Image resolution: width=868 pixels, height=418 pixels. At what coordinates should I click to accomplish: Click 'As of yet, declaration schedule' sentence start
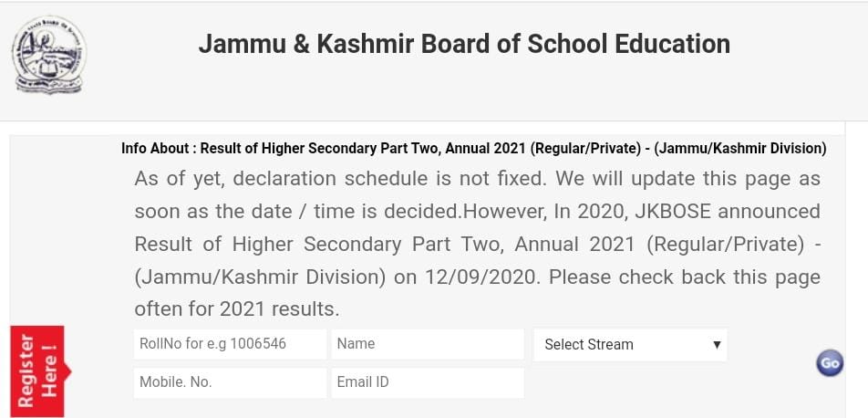pyautogui.click(x=274, y=178)
